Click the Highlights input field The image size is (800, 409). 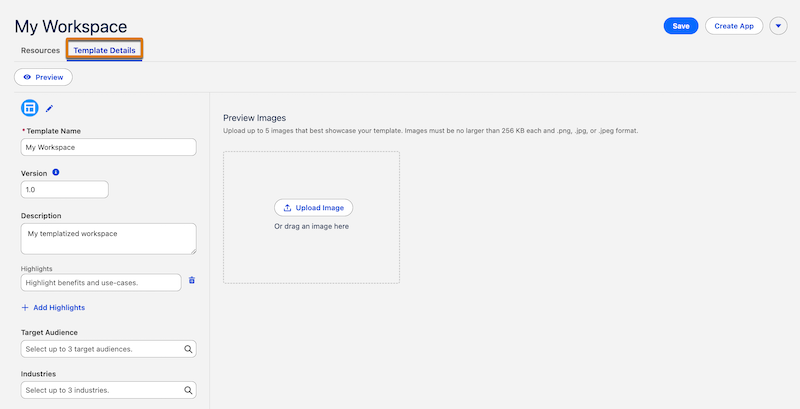[x=101, y=283]
